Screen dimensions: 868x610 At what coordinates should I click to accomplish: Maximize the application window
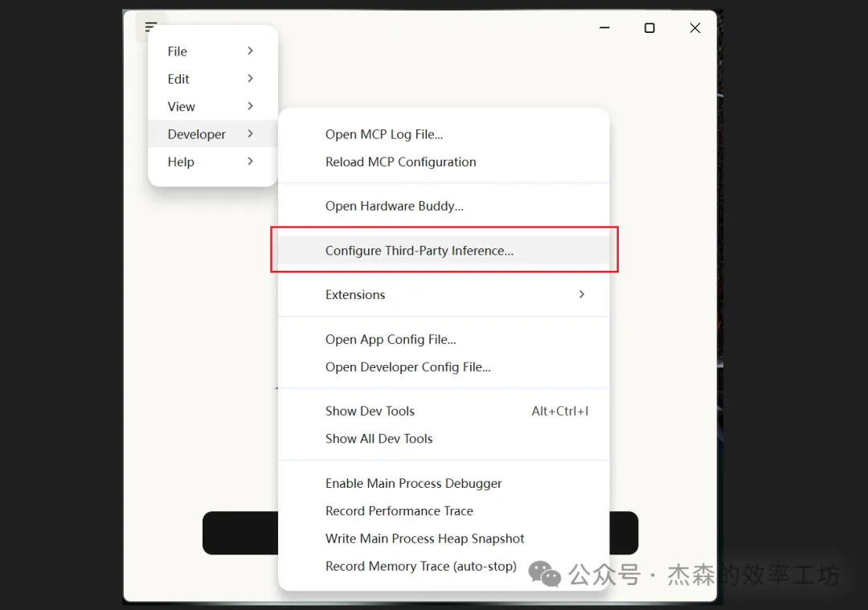(649, 28)
